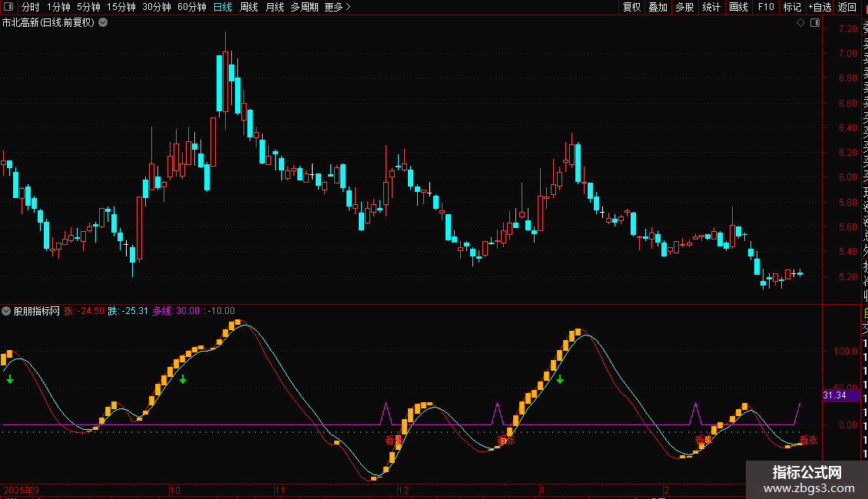Click the 叠加 overlay button
This screenshot has width=868, height=499.
[x=658, y=7]
